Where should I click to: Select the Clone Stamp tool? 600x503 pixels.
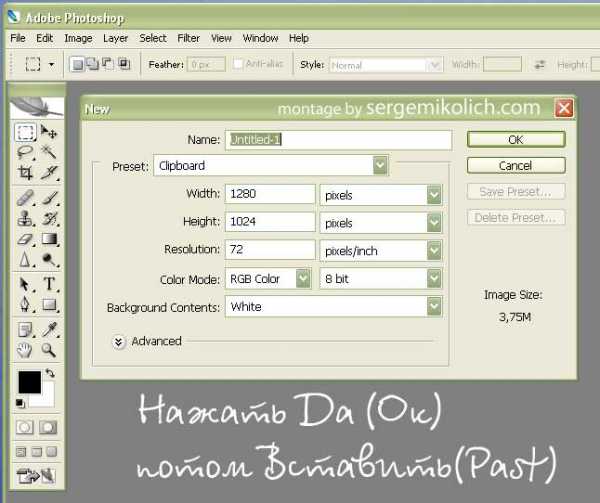tap(25, 218)
